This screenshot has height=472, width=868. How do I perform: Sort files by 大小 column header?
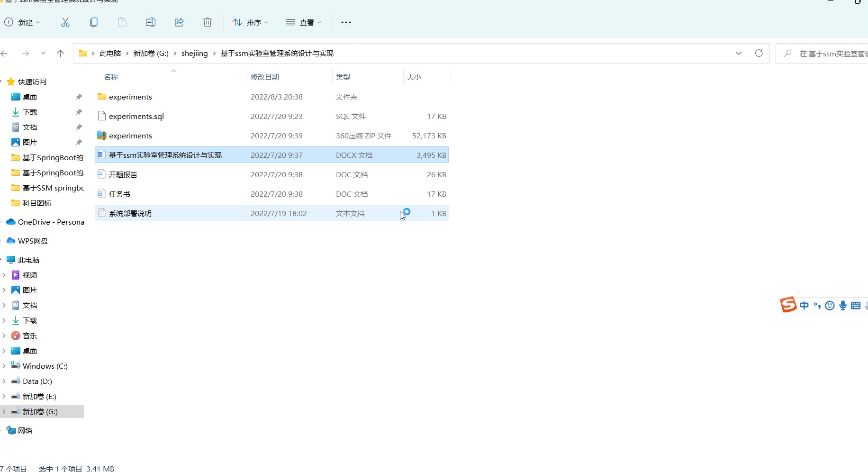(414, 77)
